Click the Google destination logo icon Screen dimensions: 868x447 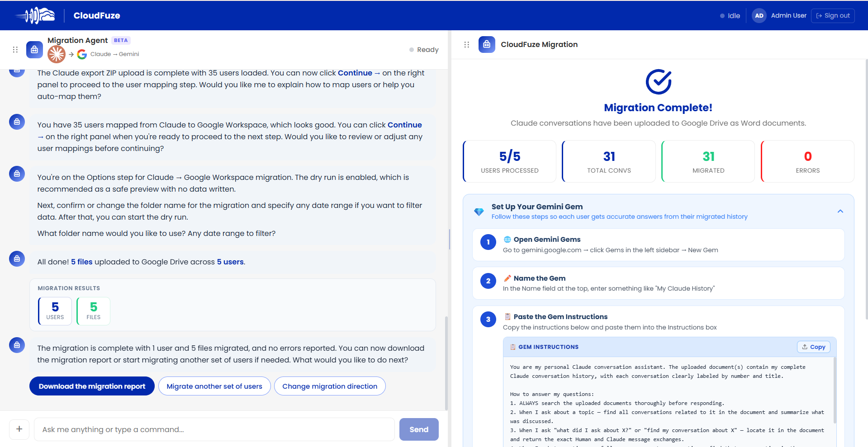coord(82,54)
